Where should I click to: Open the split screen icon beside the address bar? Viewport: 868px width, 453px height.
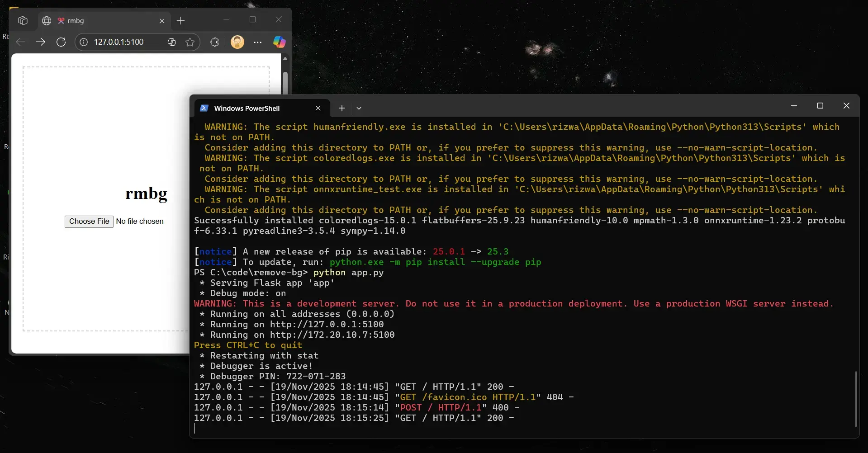click(x=171, y=42)
